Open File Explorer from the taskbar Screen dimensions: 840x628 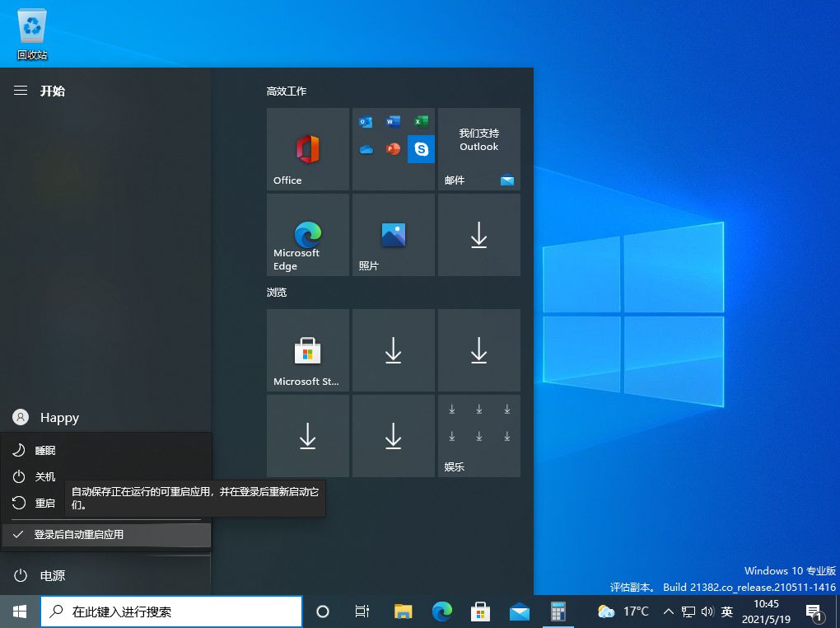pos(402,612)
